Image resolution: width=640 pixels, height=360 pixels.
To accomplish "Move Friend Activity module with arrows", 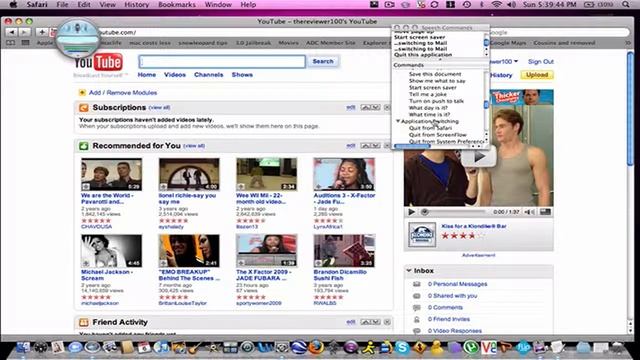I will click(371, 322).
